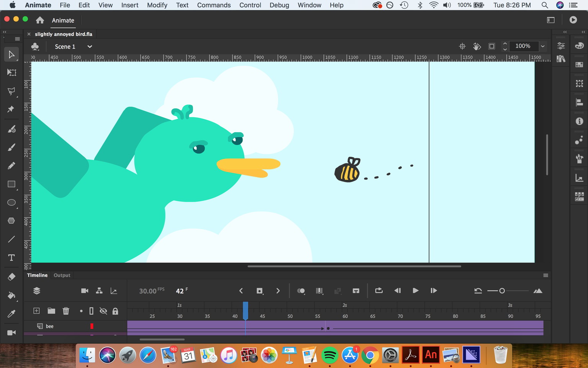The image size is (588, 368).
Task: Select the Classic Brush tool
Action: [x=11, y=147]
